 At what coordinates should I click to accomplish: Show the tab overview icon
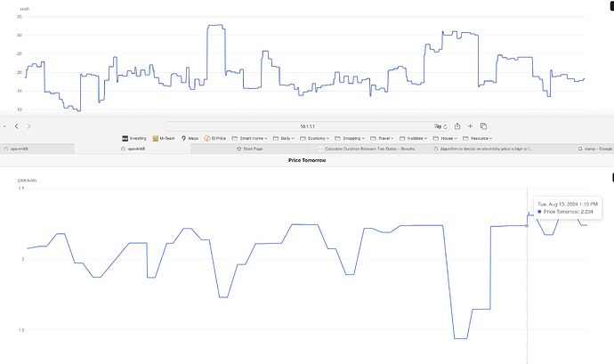click(483, 126)
